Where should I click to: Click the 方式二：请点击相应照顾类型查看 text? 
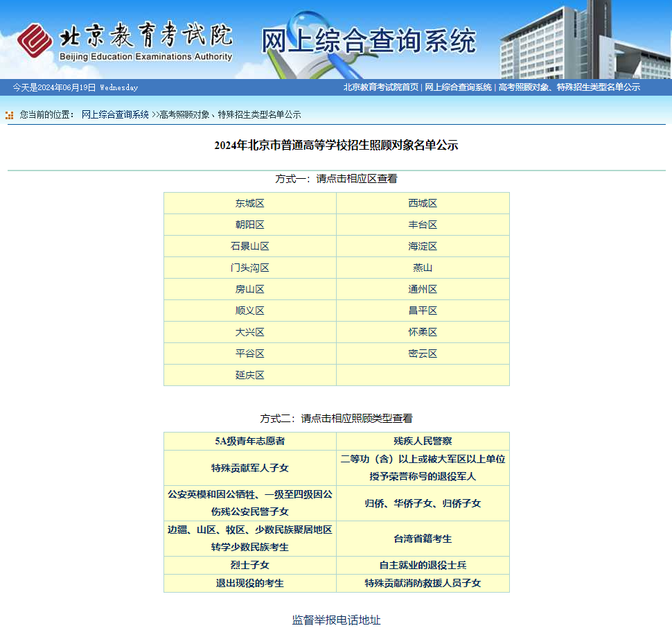[336, 419]
